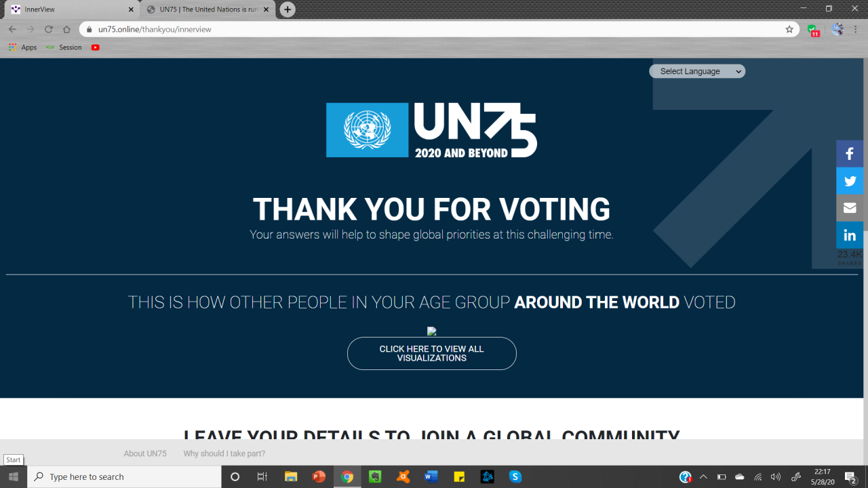Bookmark this page with the star icon
Screen dimensions: 868x488
789,29
